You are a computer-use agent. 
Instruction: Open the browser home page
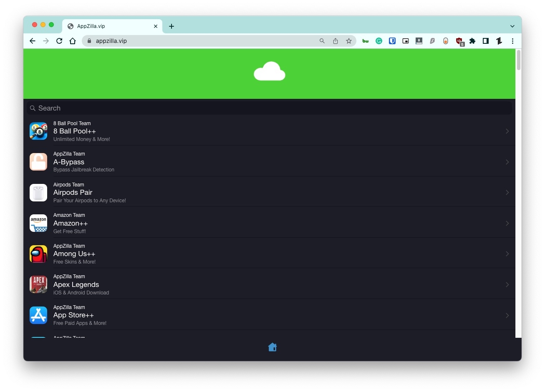click(x=73, y=41)
